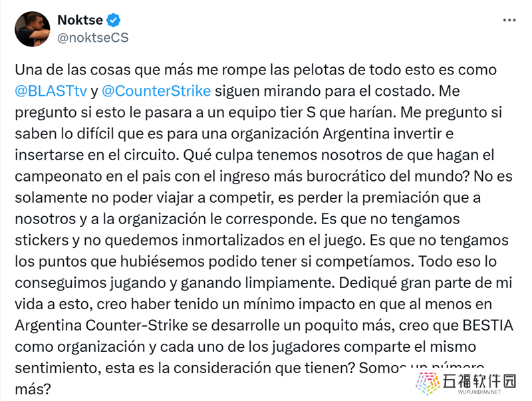Open the @CounterStrike mention link

pos(156,91)
